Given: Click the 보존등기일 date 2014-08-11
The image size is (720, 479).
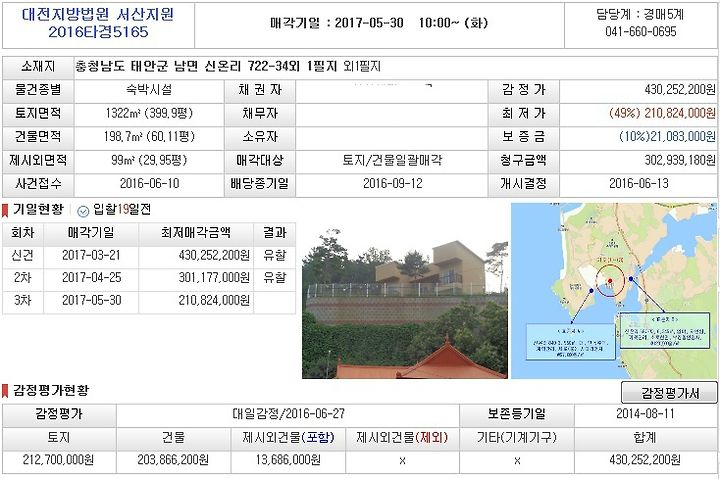Looking at the screenshot, I should point(645,414).
